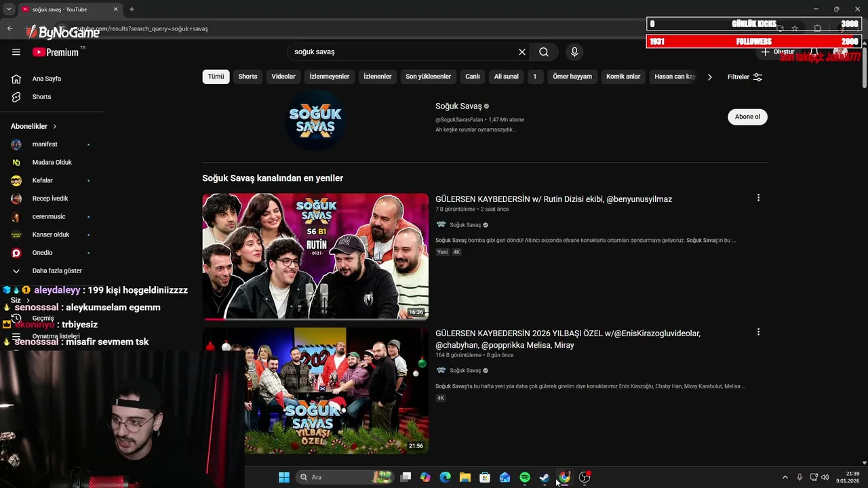
Task: Open more options for Yılbaşı Özel video
Action: 758,332
